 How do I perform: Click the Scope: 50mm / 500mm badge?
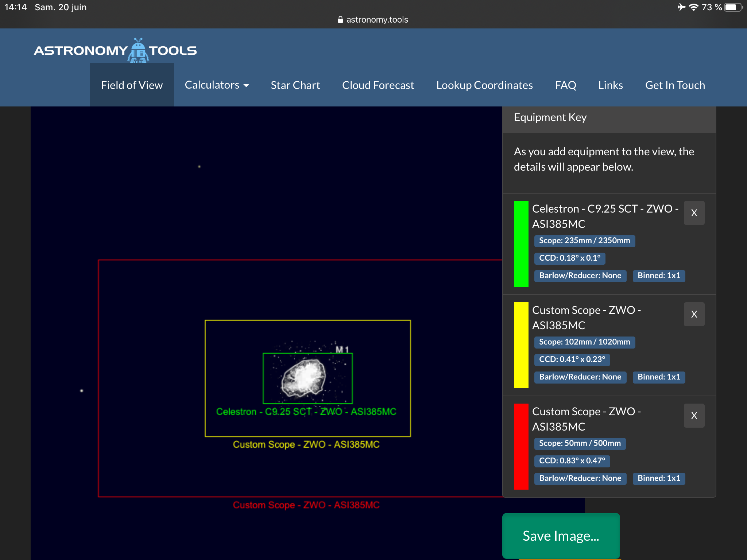tap(580, 443)
